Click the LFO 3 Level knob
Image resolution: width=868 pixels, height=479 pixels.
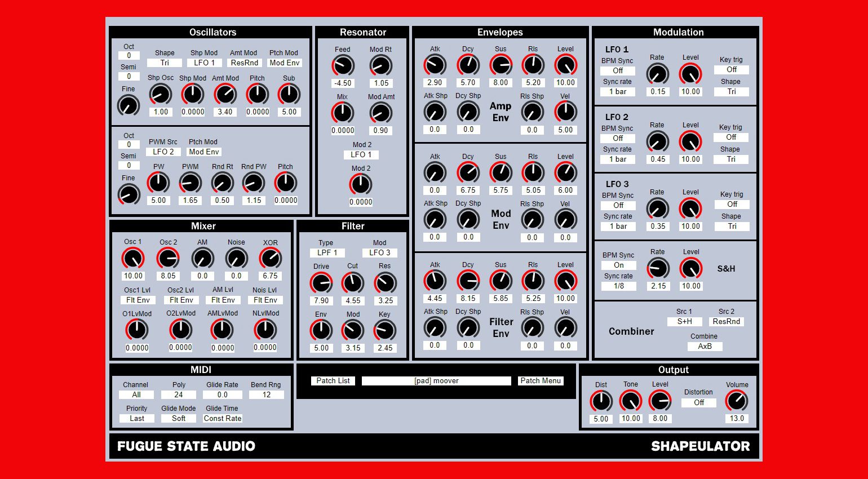(690, 209)
